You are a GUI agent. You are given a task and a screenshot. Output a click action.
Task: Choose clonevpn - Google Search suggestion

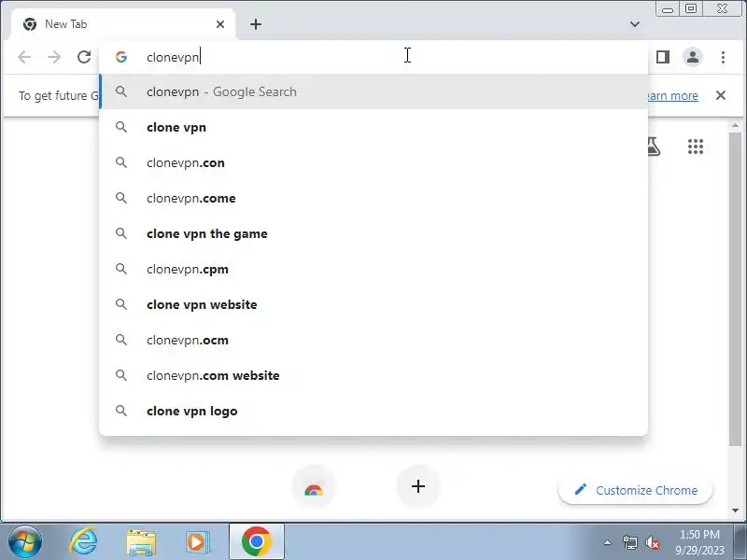(x=373, y=91)
